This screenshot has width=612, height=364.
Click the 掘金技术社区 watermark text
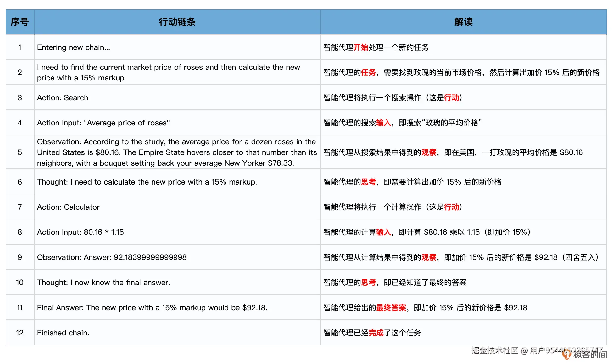[494, 350]
